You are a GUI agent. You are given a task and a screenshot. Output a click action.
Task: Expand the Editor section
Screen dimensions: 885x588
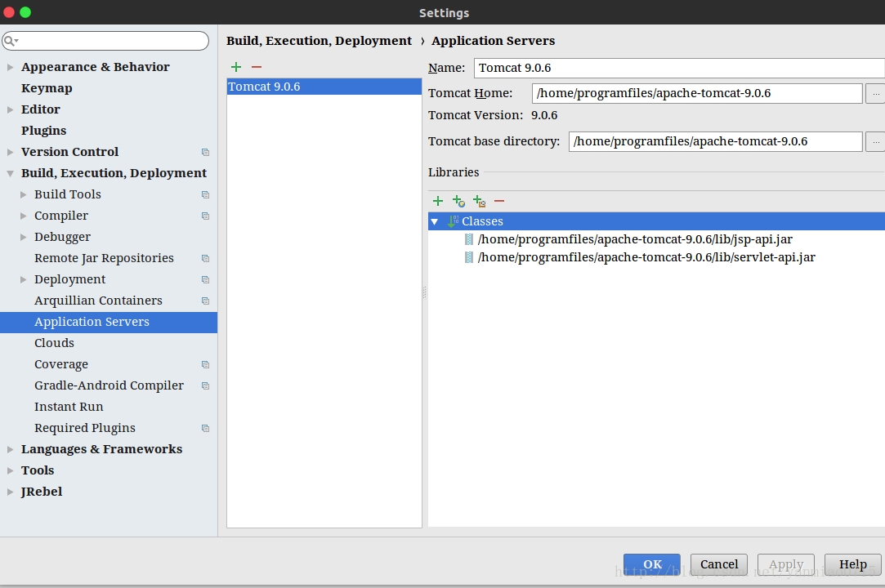[x=10, y=109]
